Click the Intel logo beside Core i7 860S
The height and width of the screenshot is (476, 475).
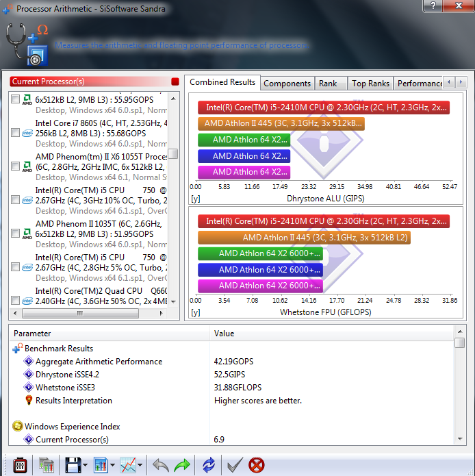tap(27, 133)
